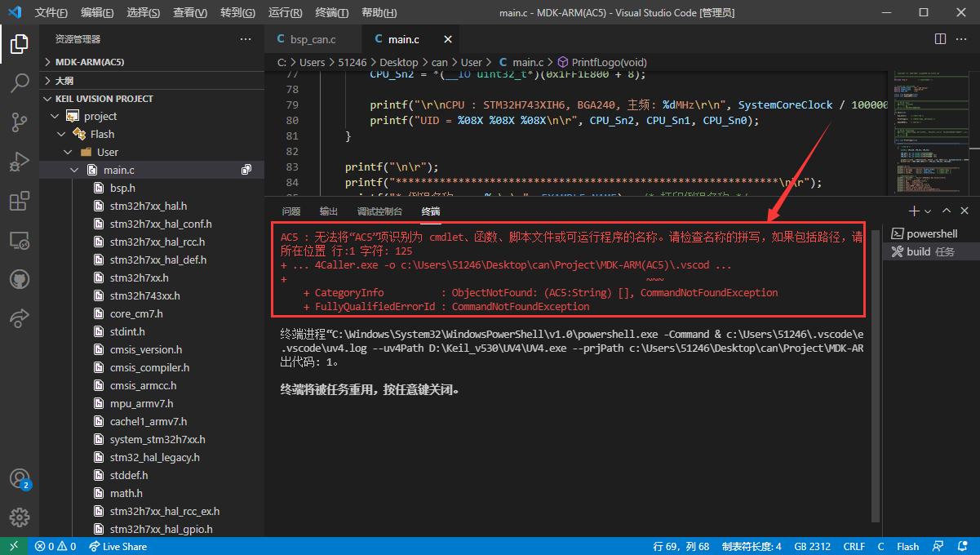Screen dimensions: 980x555
Task: Collapse the Flash target node
Action: click(62, 134)
